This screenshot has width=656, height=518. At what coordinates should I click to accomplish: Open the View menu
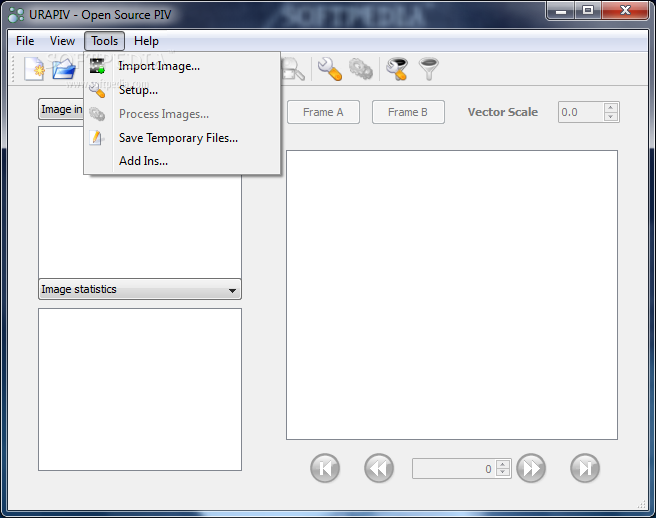pyautogui.click(x=62, y=41)
